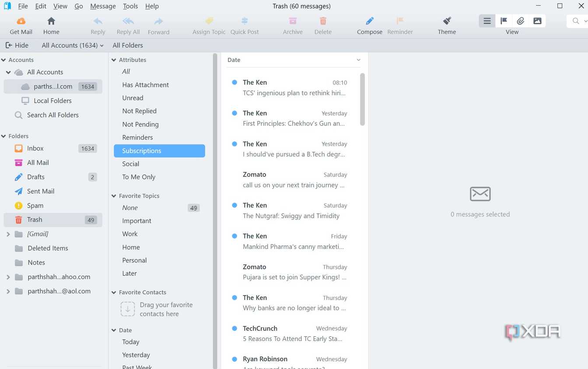588x369 pixels.
Task: Collapse the Favorite Contacts section
Action: click(114, 292)
